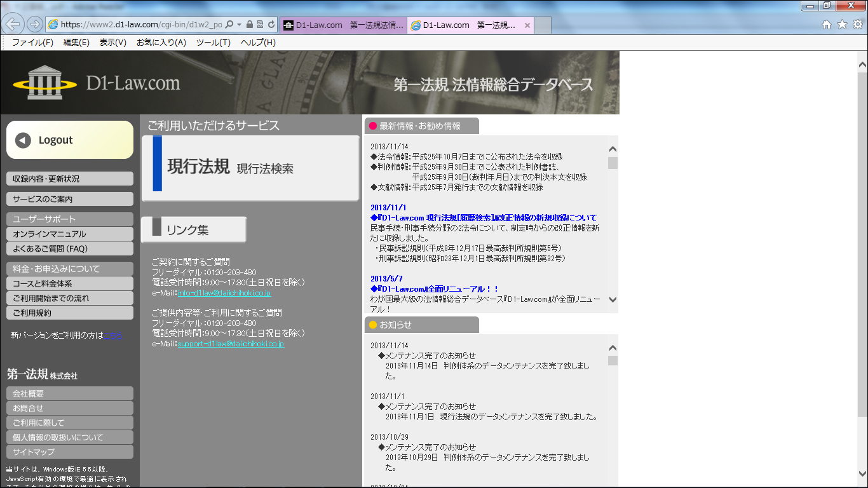Click down arrow of 最新情報 news scrollbar
Screen dimensions: 868x488
(x=613, y=299)
